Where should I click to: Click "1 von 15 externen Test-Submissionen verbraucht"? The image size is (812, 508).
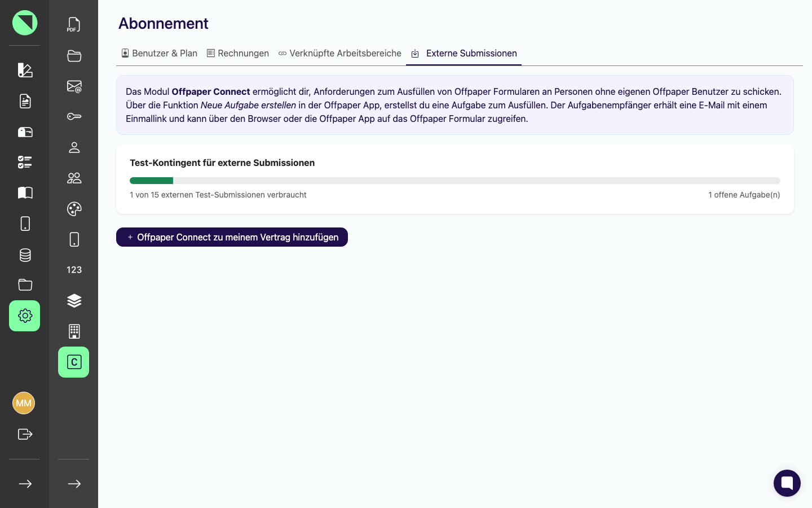point(218,195)
